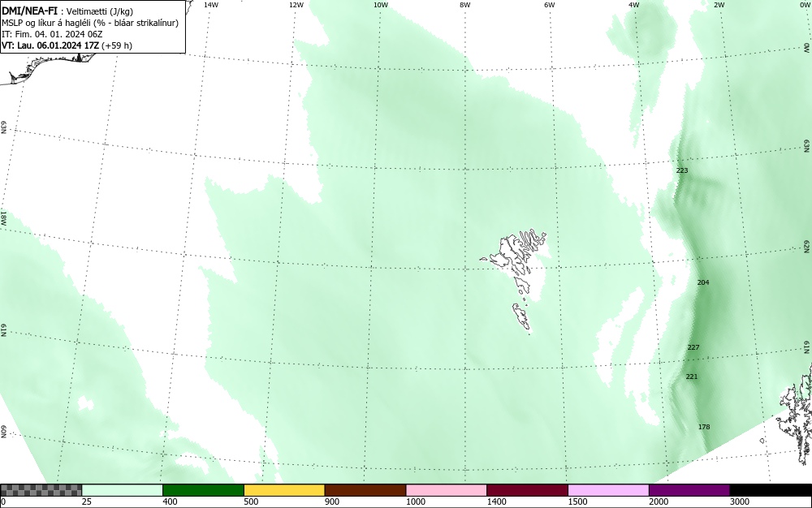Image resolution: width=812 pixels, height=508 pixels.
Task: Click the maroon 1400–1500 legend swatch
Action: click(x=527, y=490)
